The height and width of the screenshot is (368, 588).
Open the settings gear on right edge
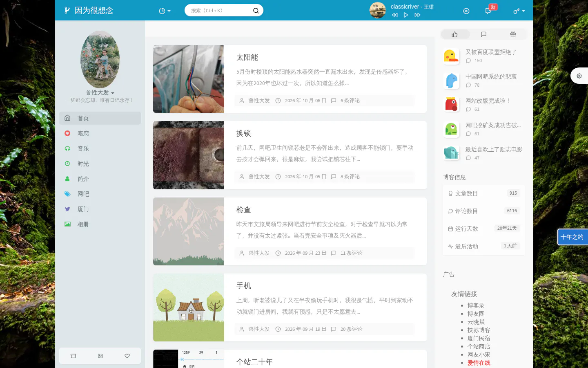click(x=579, y=76)
